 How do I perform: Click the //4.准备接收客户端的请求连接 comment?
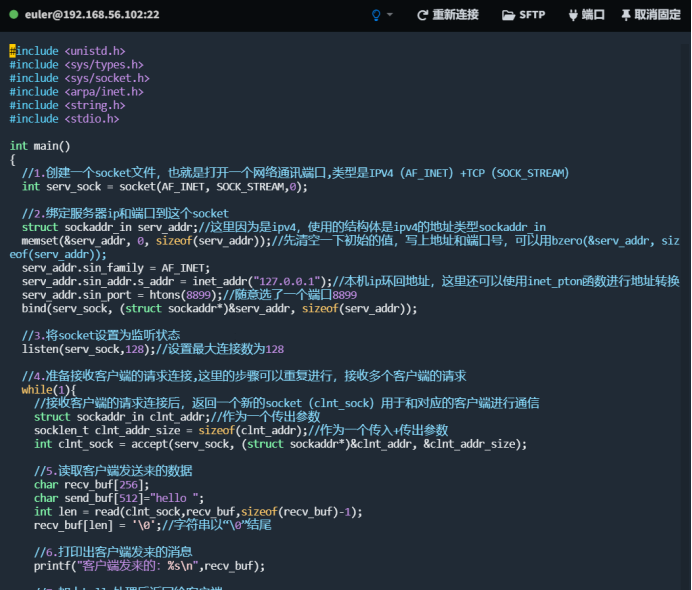pyautogui.click(x=244, y=376)
